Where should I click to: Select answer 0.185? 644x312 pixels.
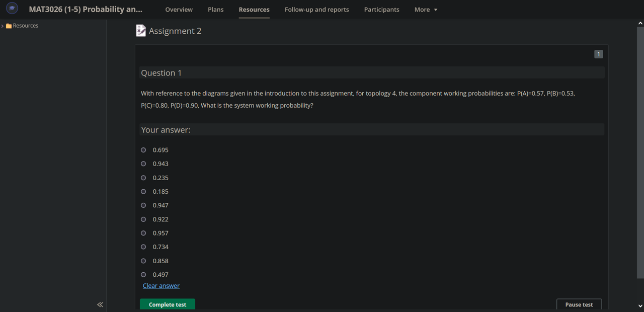pos(143,191)
